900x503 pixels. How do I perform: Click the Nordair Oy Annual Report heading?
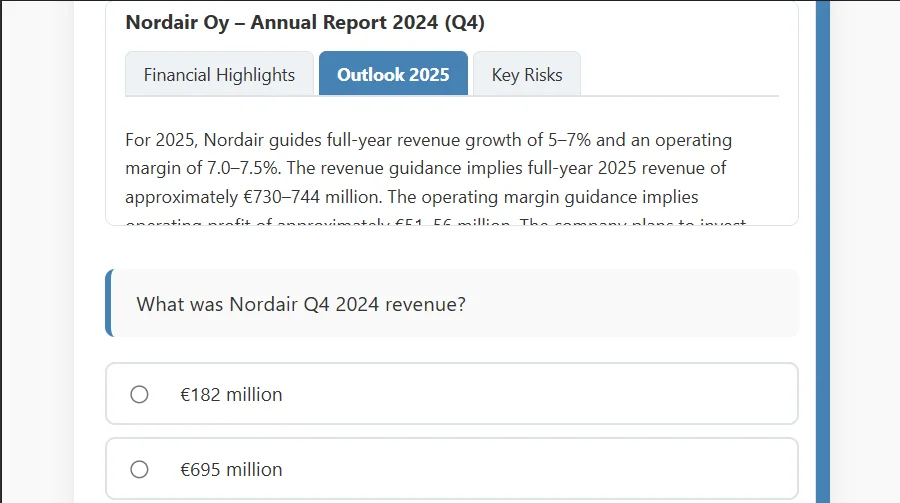(x=305, y=22)
